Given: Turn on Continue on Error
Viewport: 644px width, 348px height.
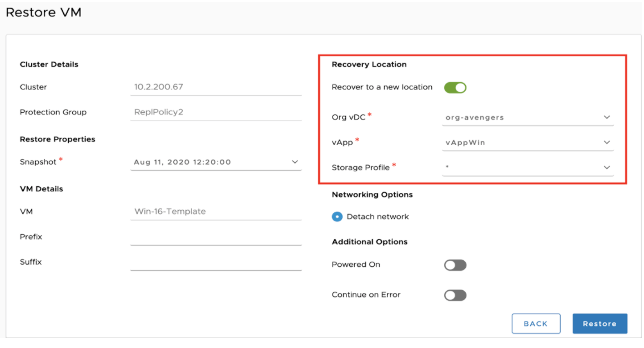Looking at the screenshot, I should [455, 295].
